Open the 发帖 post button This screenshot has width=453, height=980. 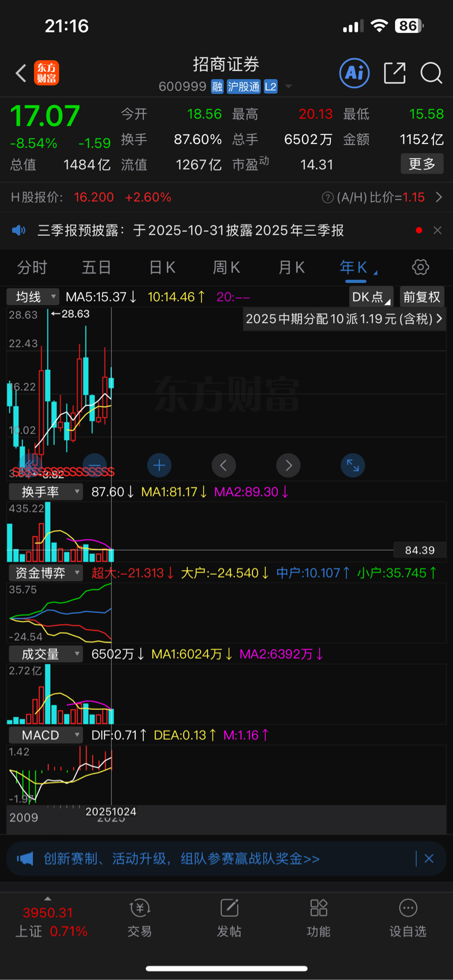click(229, 918)
